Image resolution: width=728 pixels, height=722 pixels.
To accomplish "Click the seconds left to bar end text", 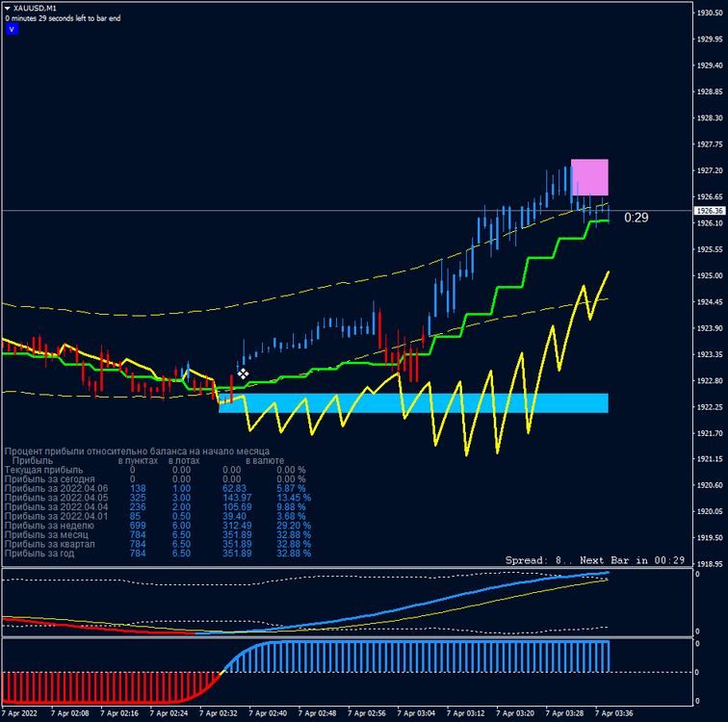I will [x=64, y=18].
